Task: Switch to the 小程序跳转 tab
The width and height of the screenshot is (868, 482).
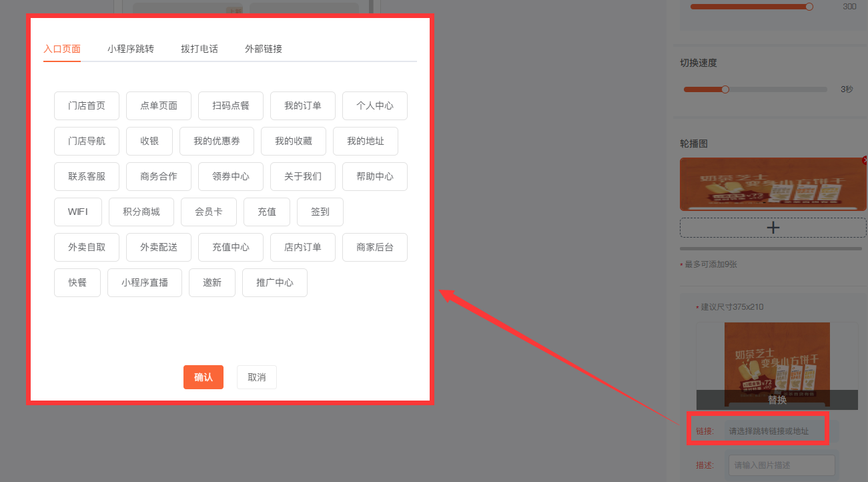Action: tap(131, 49)
